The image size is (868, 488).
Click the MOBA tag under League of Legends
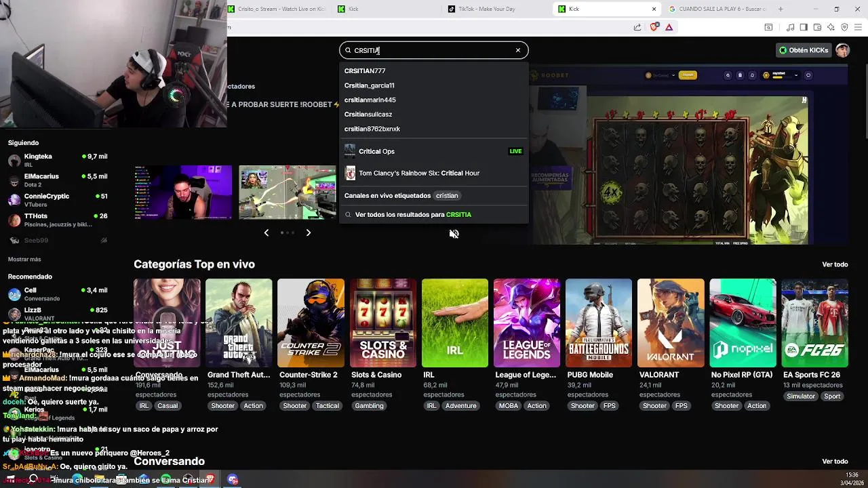click(x=509, y=406)
